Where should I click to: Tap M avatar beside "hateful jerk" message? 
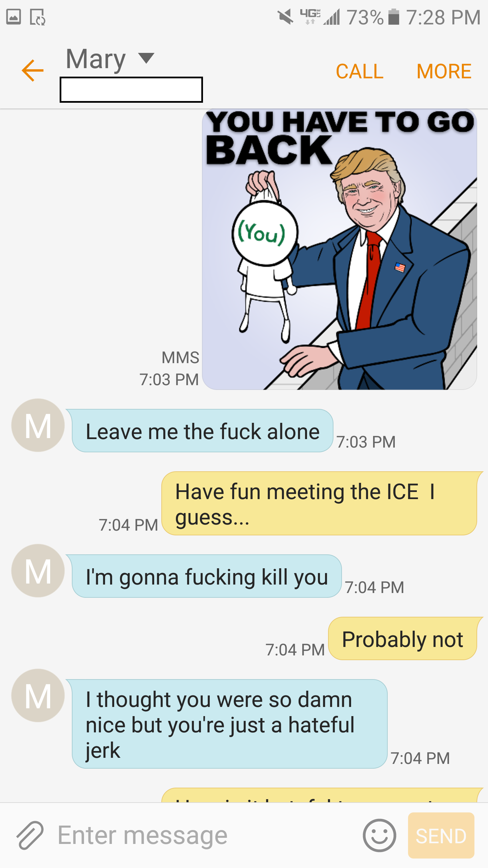(38, 695)
